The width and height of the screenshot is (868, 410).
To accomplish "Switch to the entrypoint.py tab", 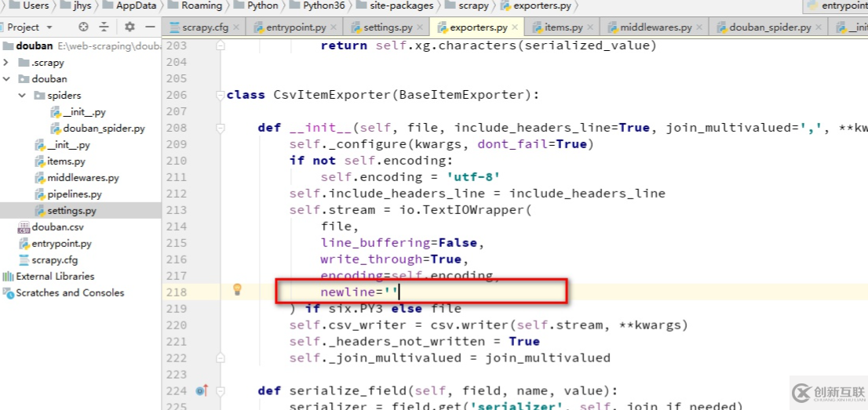I will click(295, 27).
